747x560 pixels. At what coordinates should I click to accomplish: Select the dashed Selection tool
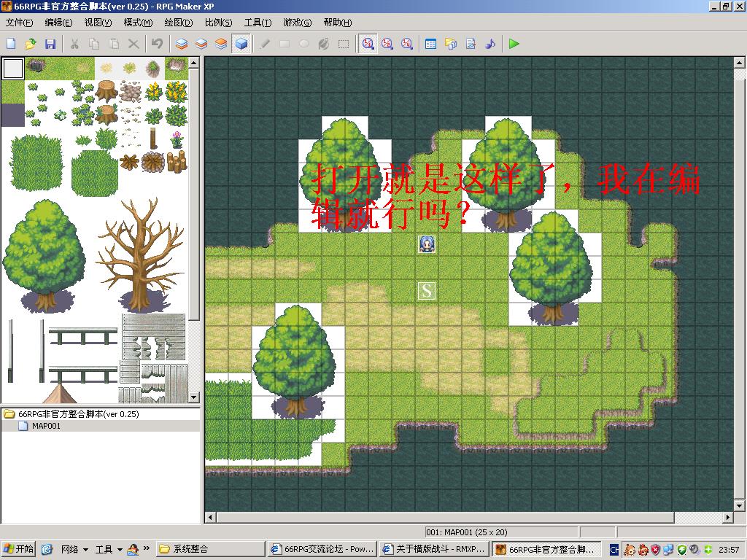[x=344, y=44]
